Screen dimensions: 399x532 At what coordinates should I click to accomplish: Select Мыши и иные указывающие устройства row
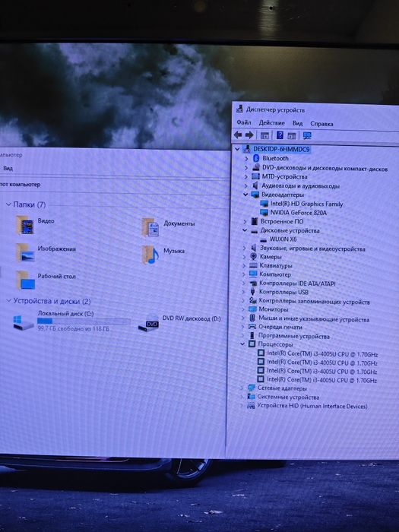pyautogui.click(x=309, y=318)
